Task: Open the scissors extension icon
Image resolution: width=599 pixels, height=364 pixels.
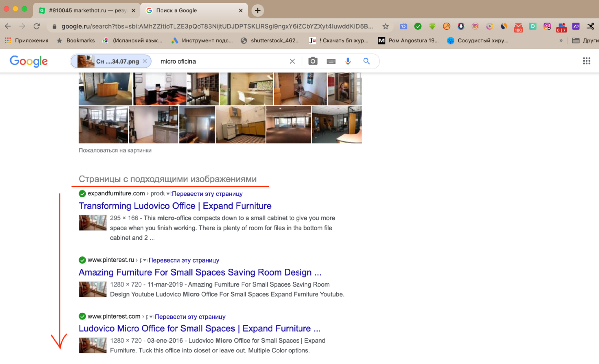Action: [590, 26]
